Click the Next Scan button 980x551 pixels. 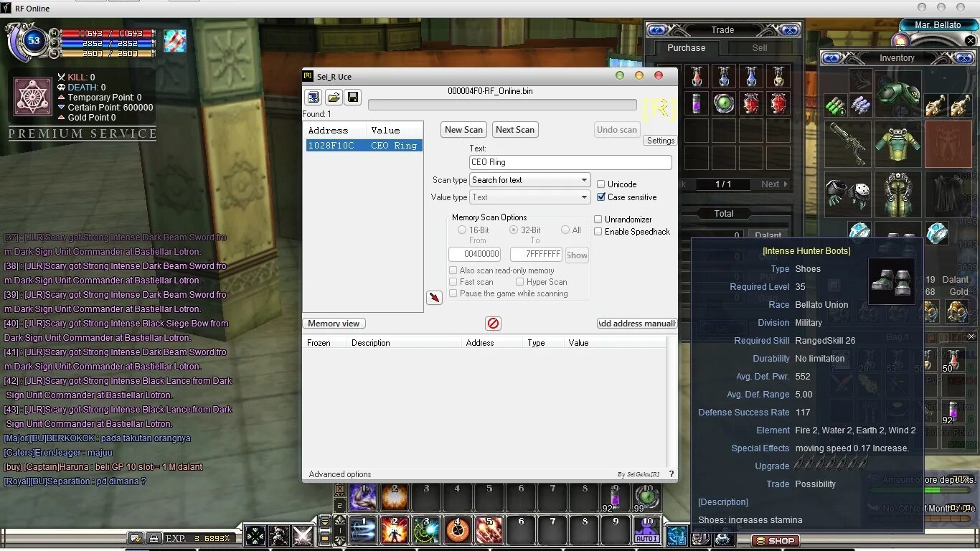515,130
